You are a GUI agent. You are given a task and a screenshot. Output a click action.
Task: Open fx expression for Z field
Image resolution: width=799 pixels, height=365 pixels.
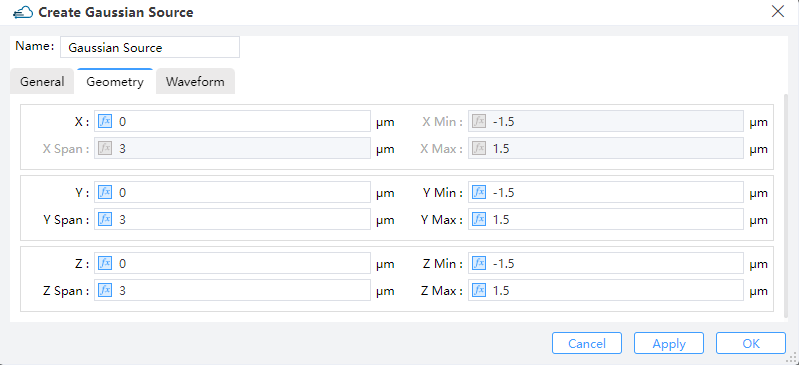point(105,263)
